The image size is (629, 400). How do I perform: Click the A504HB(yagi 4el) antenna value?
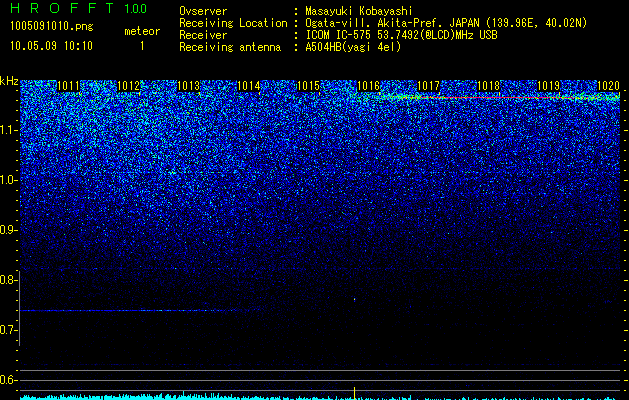click(x=353, y=47)
